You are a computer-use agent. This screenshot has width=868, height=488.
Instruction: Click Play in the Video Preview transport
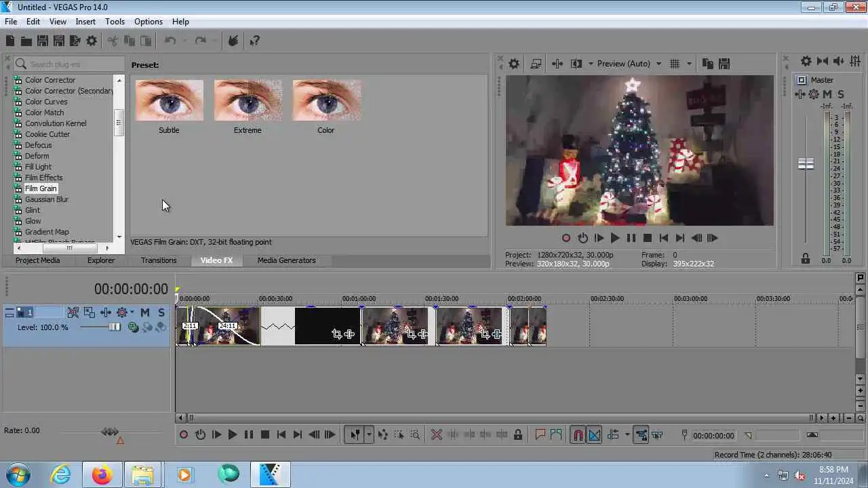click(x=615, y=238)
